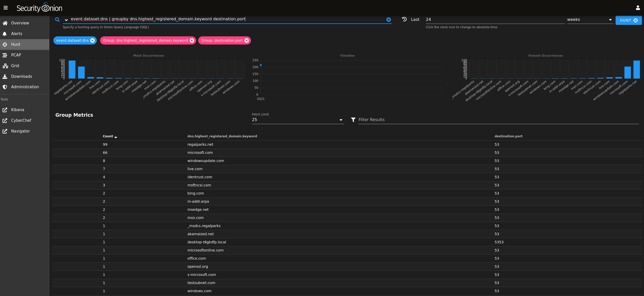The image size is (644, 296).
Task: Click regalparks.net in the table
Action: [200, 144]
